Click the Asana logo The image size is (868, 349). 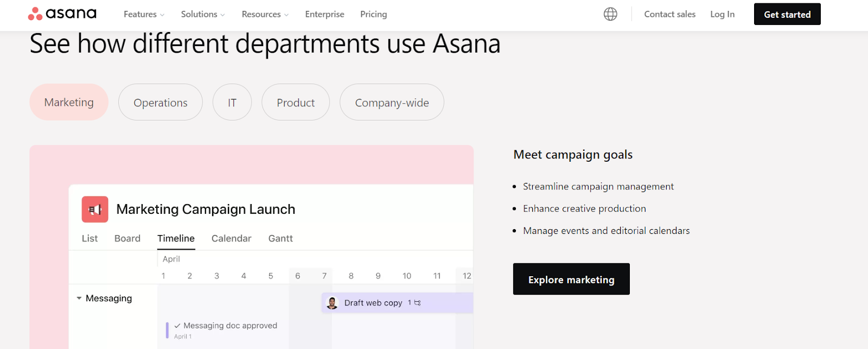pos(62,14)
